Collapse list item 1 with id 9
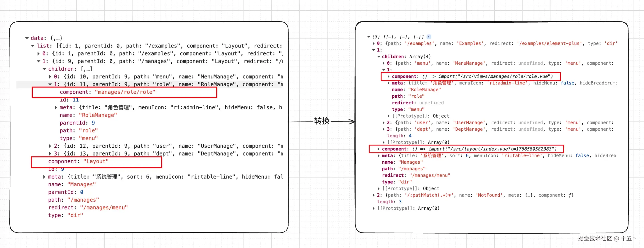The height and width of the screenshot is (248, 644). click(x=38, y=61)
